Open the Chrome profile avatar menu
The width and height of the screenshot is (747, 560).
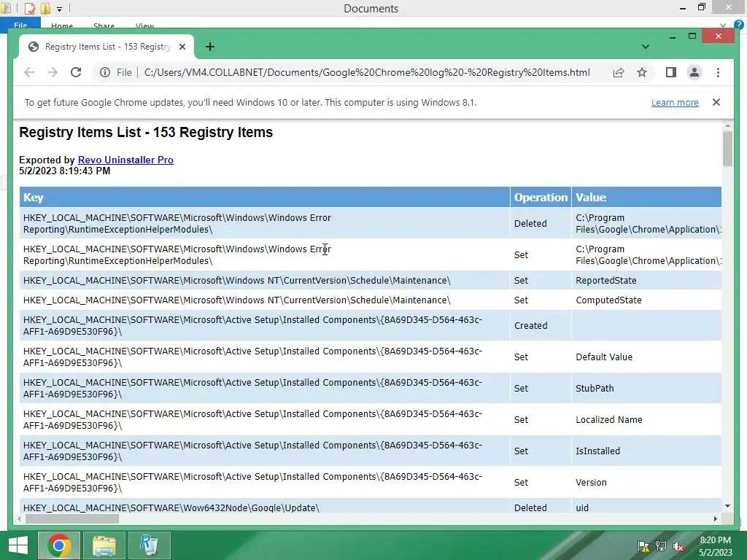694,72
